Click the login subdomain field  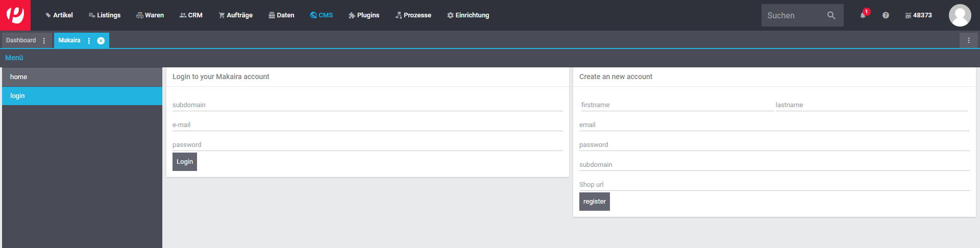367,105
